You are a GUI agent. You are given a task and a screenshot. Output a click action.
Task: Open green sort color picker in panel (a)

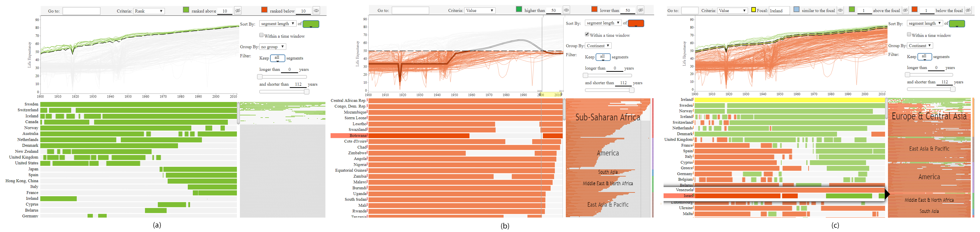coord(311,24)
